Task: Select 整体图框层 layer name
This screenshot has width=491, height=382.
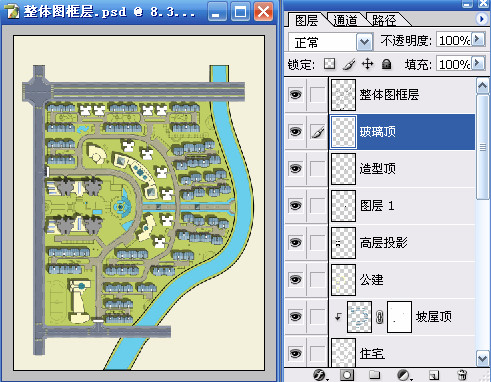Action: 389,95
